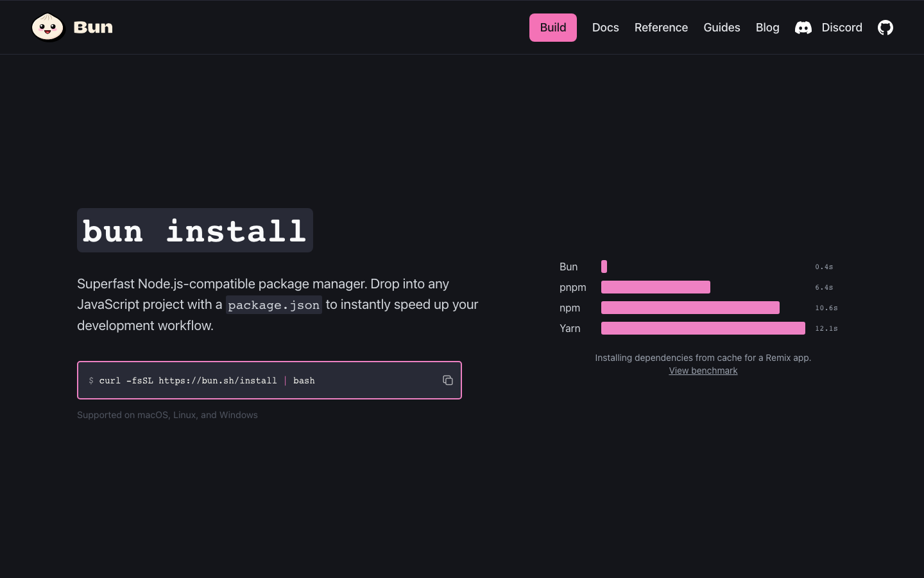Click the Bun 0.4s benchmark bar
Viewport: 924px width, 578px height.
point(604,267)
